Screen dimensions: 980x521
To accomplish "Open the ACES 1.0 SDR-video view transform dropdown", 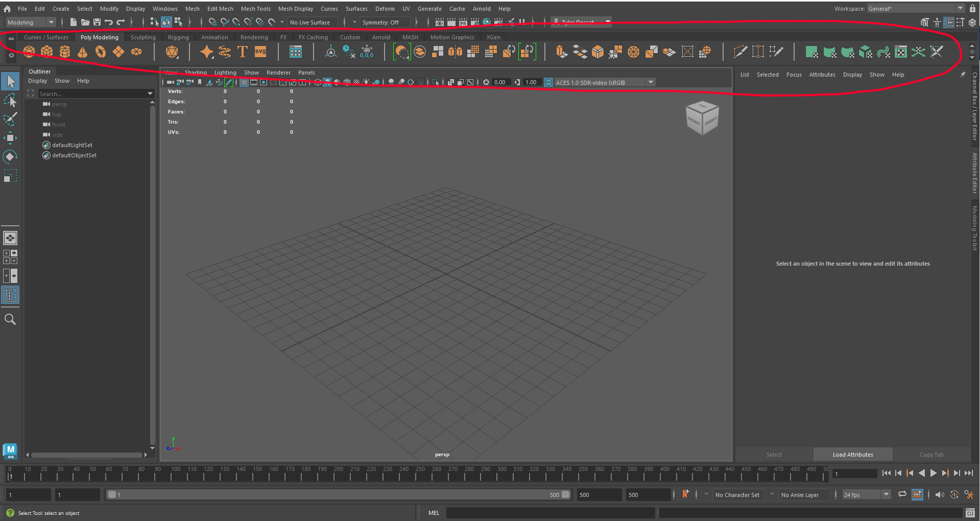I will coord(605,82).
